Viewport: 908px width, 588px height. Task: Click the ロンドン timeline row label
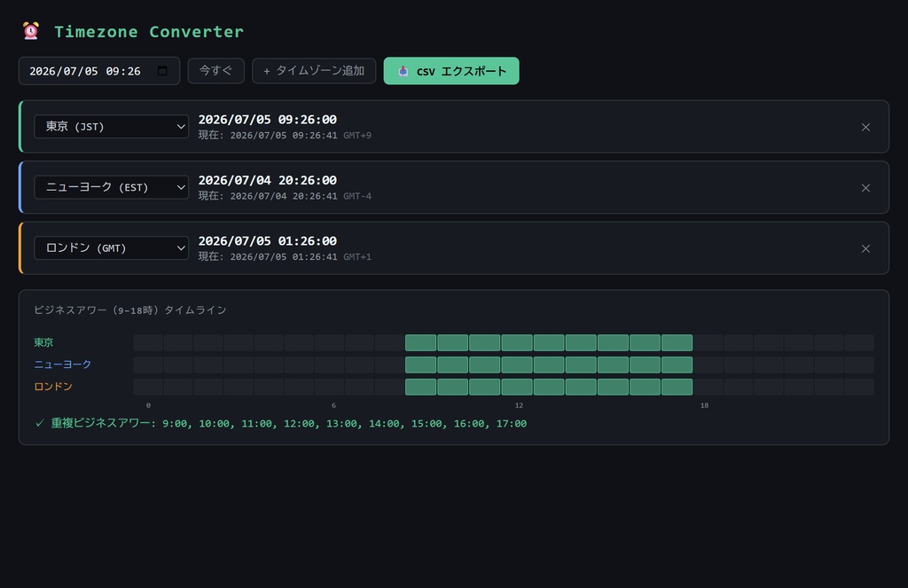coord(52,387)
